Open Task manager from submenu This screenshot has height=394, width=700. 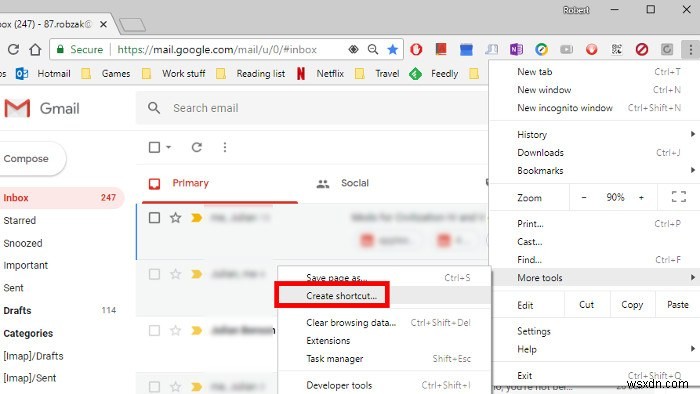[384, 358]
